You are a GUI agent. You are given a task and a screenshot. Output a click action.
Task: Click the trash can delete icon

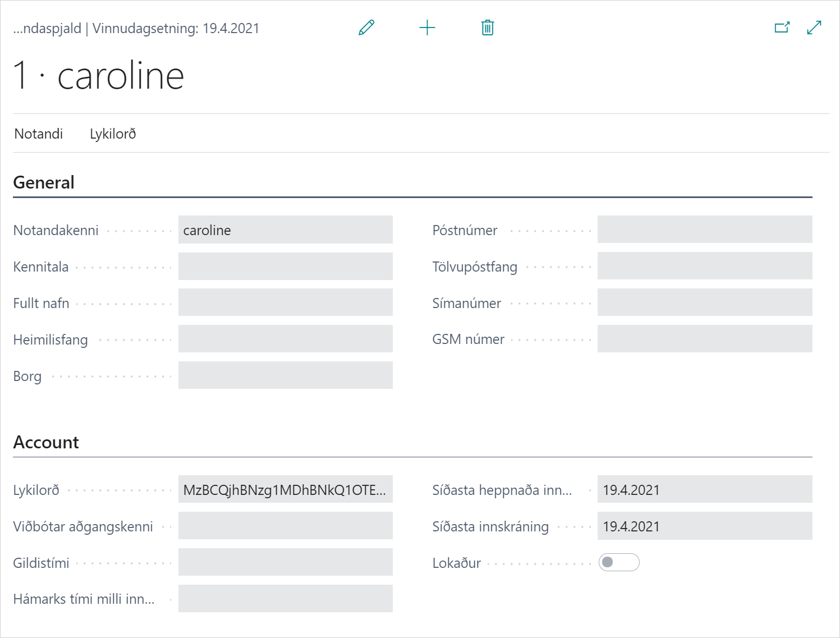[x=487, y=27]
